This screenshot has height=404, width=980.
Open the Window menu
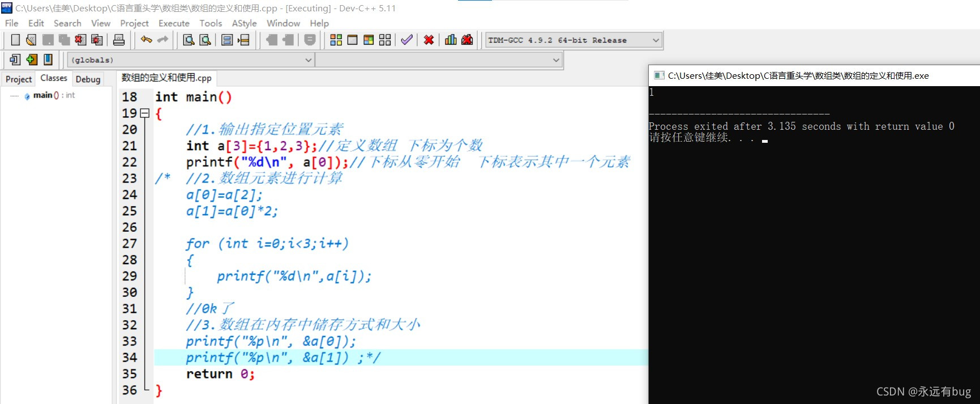(283, 23)
